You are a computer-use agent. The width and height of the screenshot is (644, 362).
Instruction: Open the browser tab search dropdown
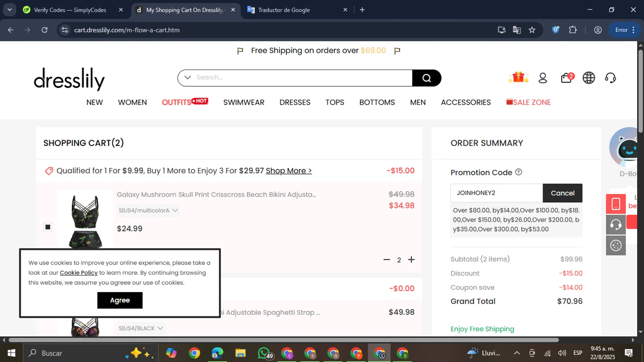point(9,9)
